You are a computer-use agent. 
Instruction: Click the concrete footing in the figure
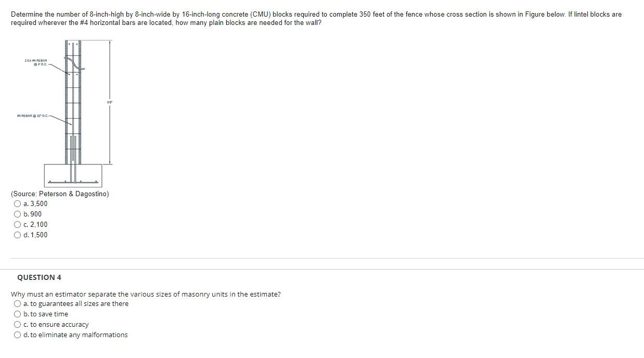pos(73,175)
